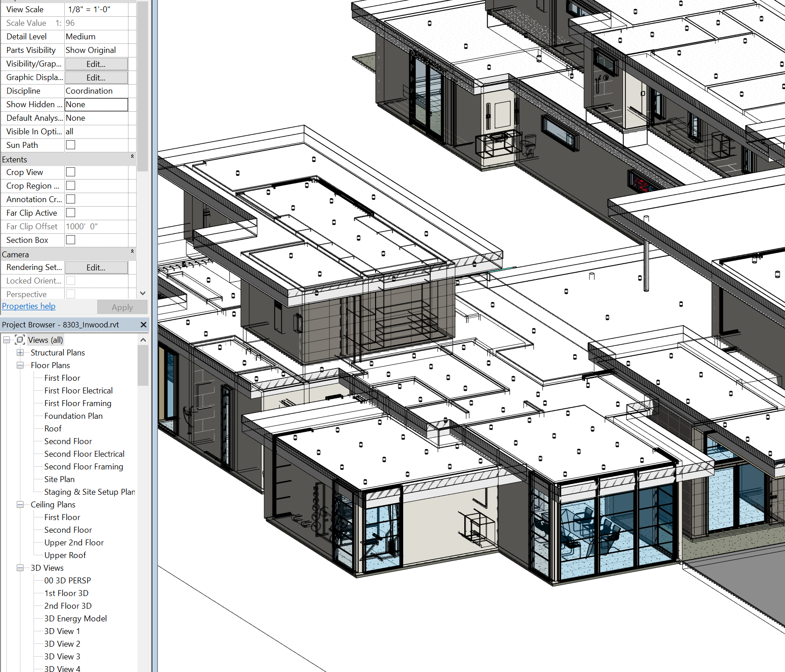Image resolution: width=785 pixels, height=672 pixels.
Task: Open Visibility/Graphics Edit button
Action: tap(96, 64)
